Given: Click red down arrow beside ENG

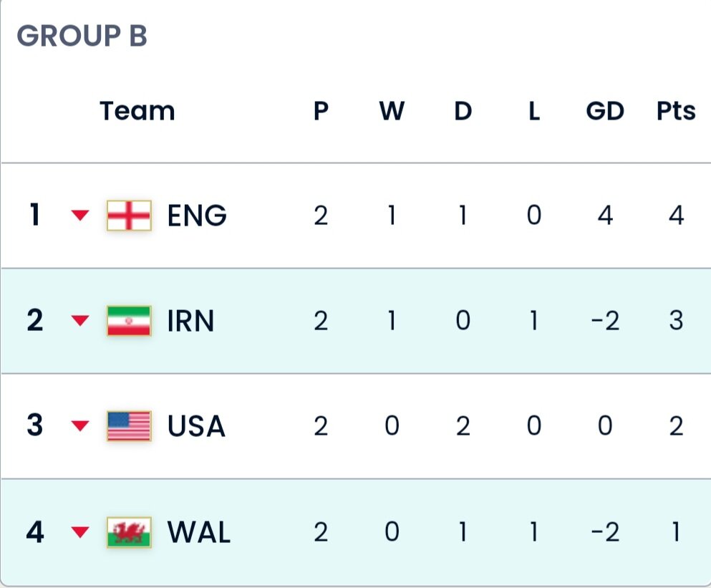Looking at the screenshot, I should click(81, 216).
